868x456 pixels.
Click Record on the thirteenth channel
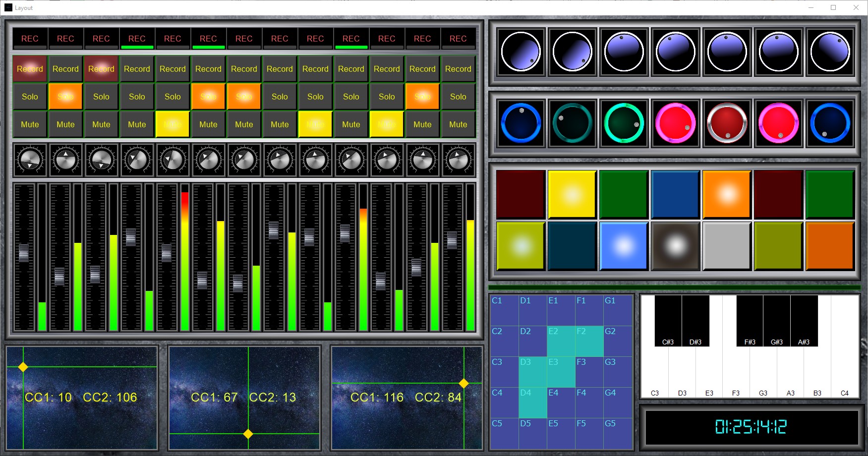coord(458,69)
